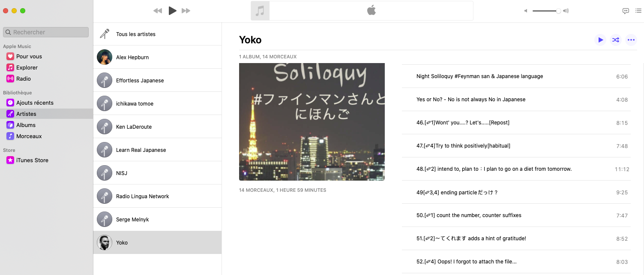This screenshot has height=275, width=644.
Task: Select track Night Soliloquy #Feynman san
Action: tap(516, 76)
